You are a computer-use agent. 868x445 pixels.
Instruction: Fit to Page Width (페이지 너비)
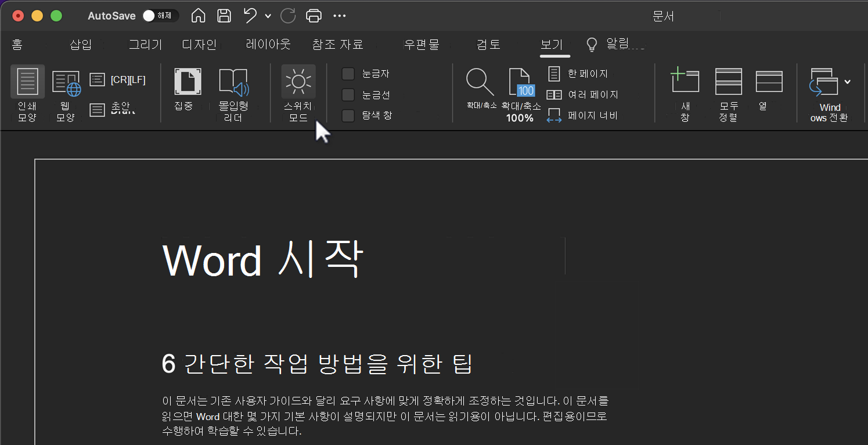pos(582,115)
